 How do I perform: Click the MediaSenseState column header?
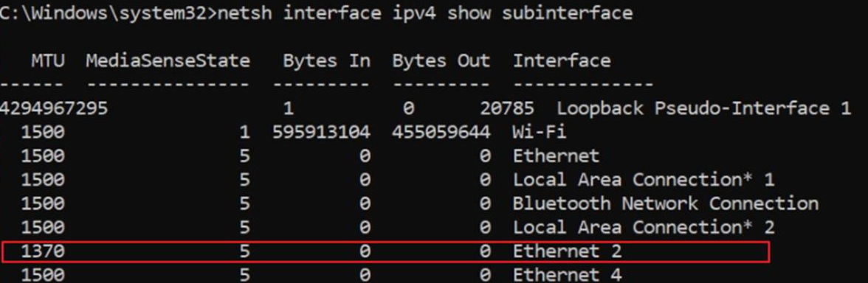168,60
